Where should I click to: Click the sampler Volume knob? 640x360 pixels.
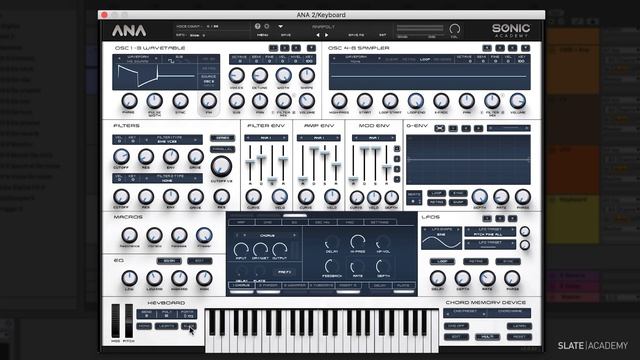click(x=518, y=101)
